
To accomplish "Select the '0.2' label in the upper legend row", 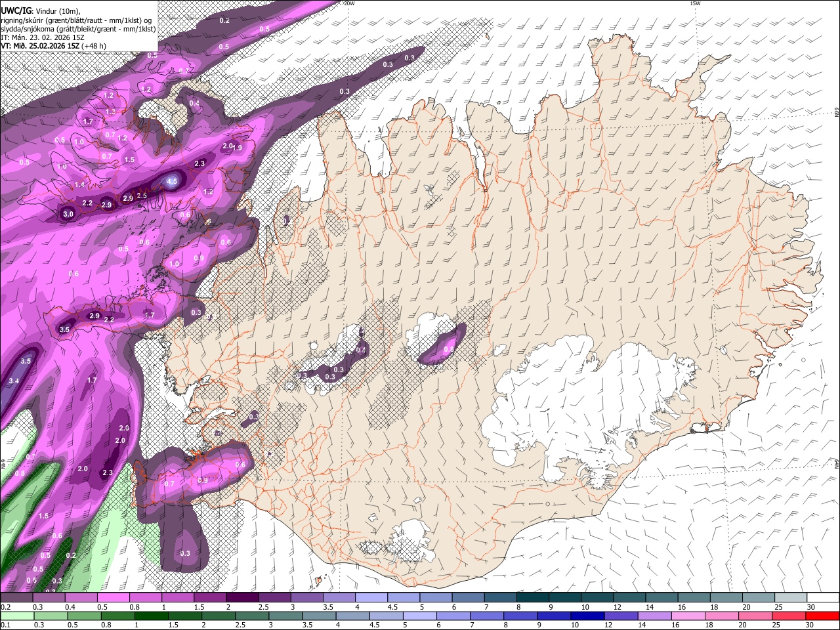I will pyautogui.click(x=5, y=607).
